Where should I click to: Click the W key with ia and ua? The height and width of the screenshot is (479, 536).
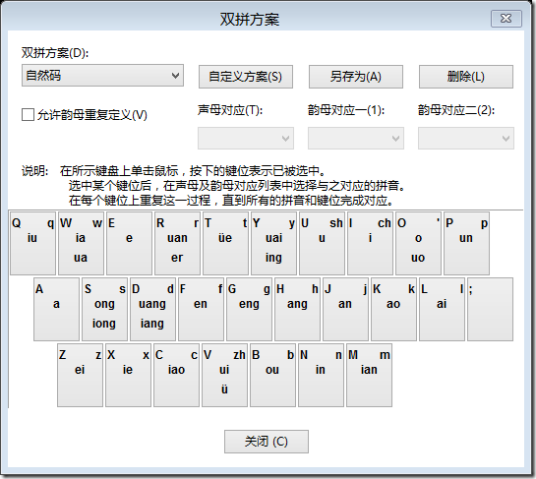tap(81, 243)
